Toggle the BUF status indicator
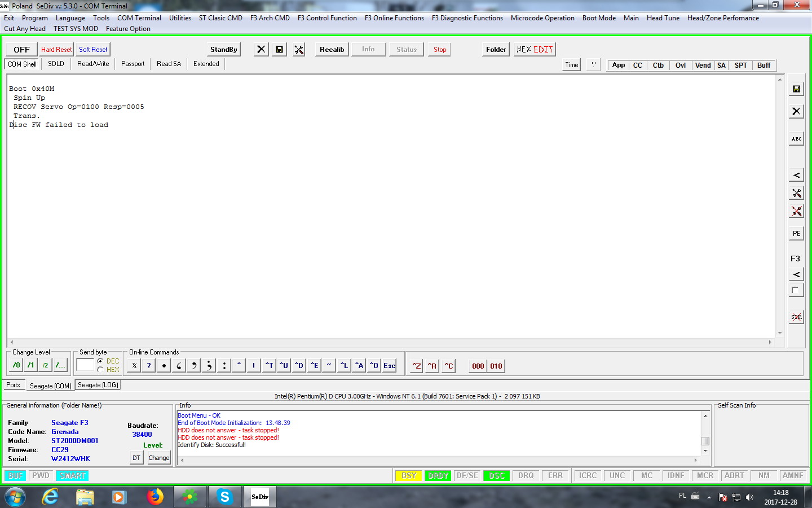Image resolution: width=812 pixels, height=508 pixels. click(x=16, y=476)
